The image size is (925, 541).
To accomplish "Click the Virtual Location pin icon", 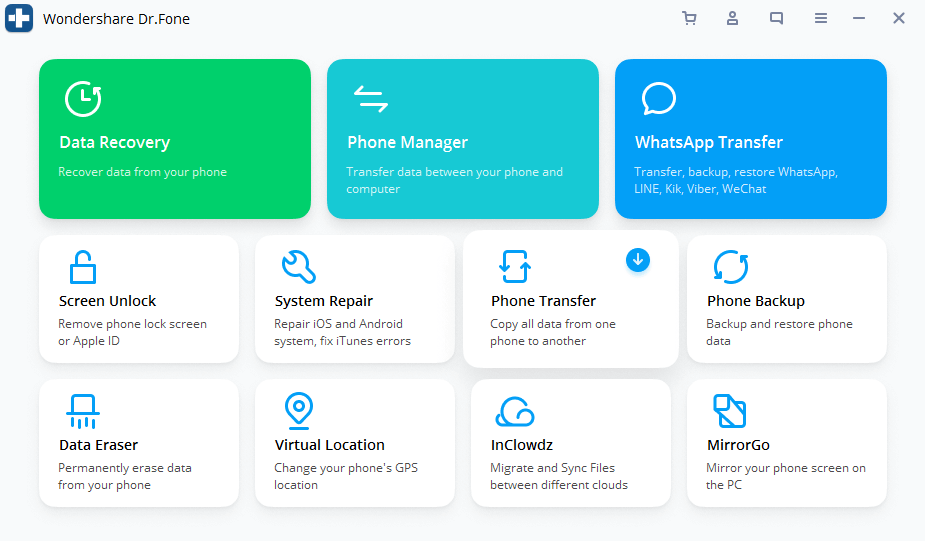I will [298, 411].
